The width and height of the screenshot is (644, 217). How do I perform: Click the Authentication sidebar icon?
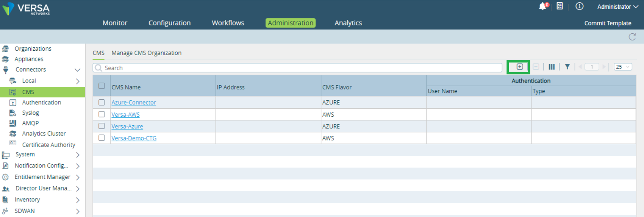click(x=13, y=103)
